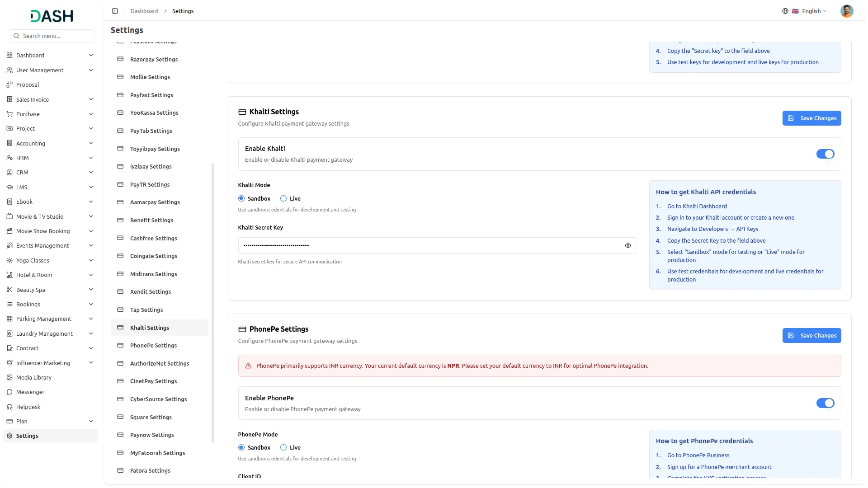The width and height of the screenshot is (868, 488).
Task: Open MyFatoorah Settings in settings list
Action: tap(160, 453)
